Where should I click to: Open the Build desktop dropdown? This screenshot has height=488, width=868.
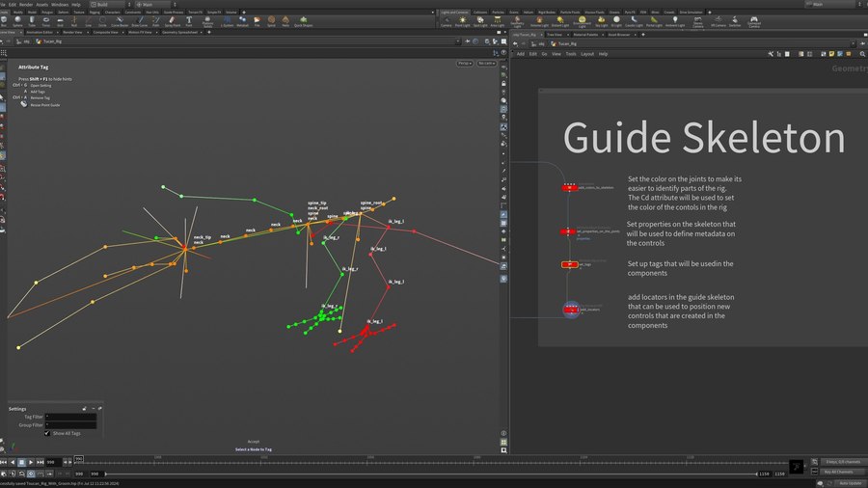click(x=106, y=4)
